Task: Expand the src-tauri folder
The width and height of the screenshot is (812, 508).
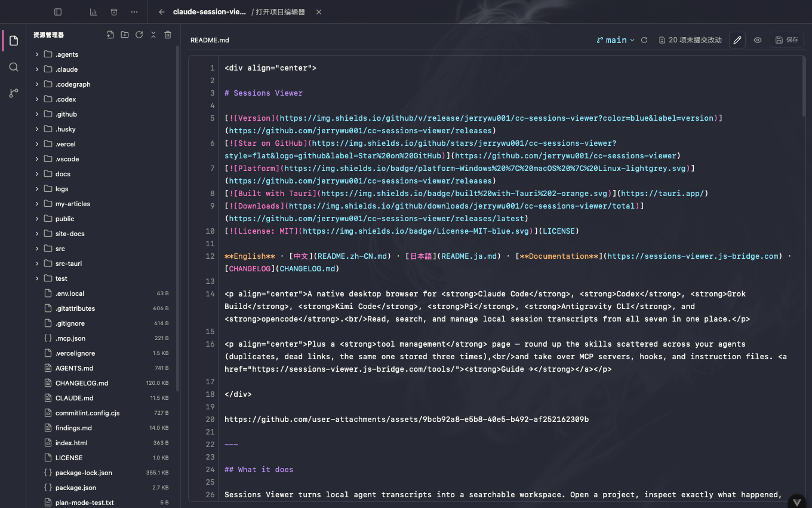Action: pos(101,264)
